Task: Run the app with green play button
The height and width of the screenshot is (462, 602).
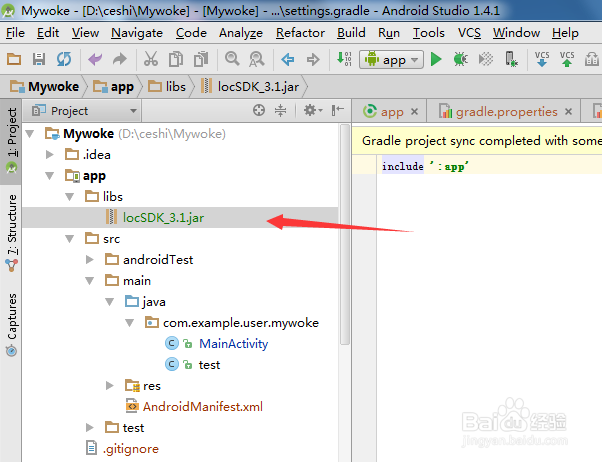Action: (436, 60)
